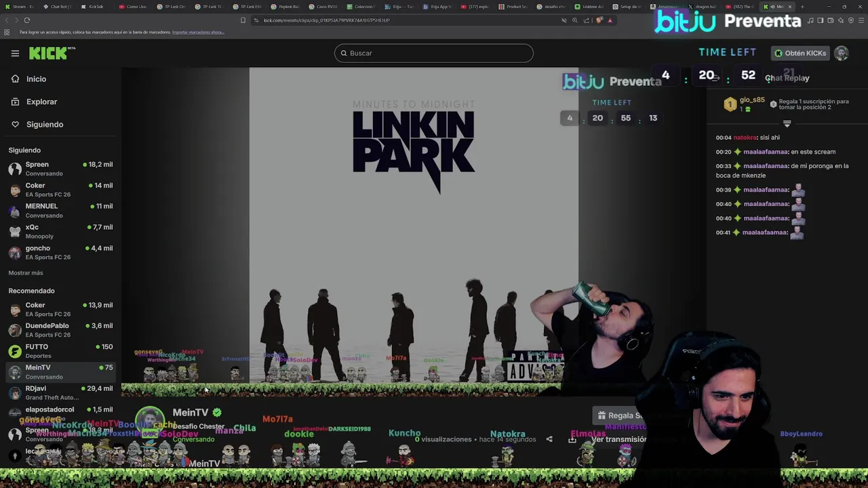Click the Recomendado section header
This screenshot has height=488, width=868.
tap(31, 291)
